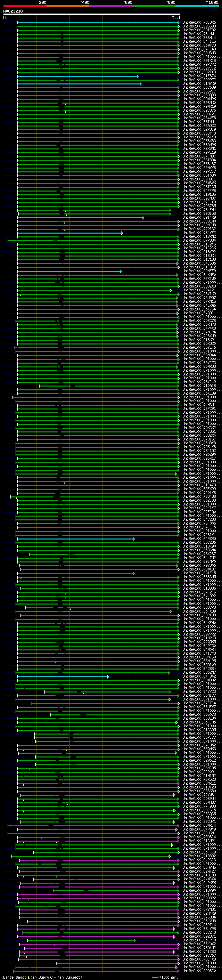Click the purple alignment bar for A0DB20
Screen dimensions: 222x980
point(96,971)
